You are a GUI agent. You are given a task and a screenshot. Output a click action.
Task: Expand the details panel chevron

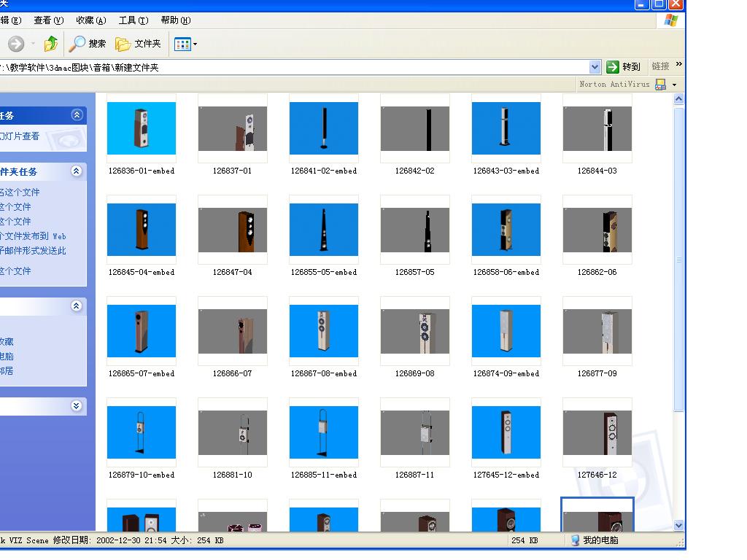coord(76,405)
